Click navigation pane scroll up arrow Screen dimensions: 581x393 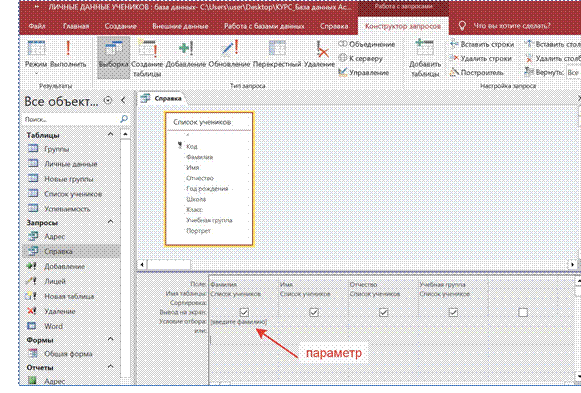coord(125,134)
